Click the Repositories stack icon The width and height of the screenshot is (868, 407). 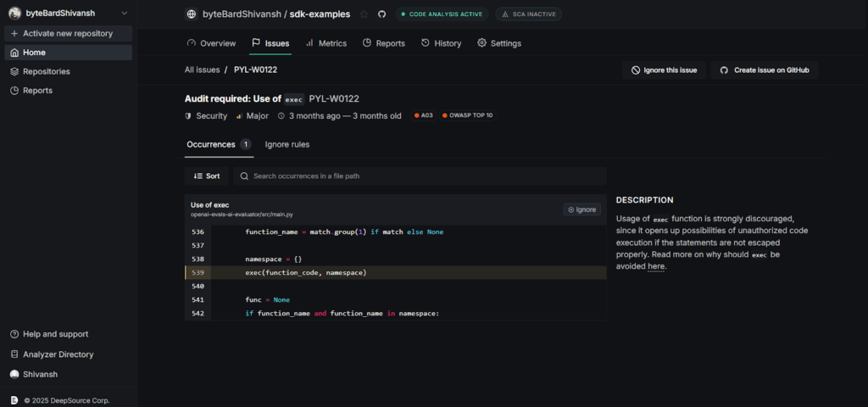tap(14, 71)
